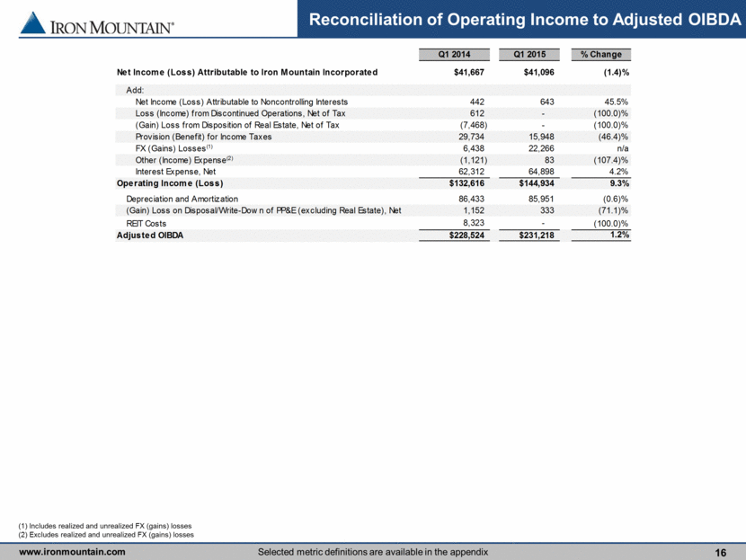Click the 442 value for Q1 2014
746x560 pixels.
(476, 102)
